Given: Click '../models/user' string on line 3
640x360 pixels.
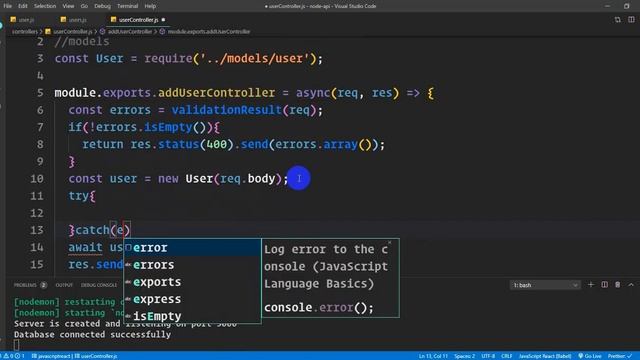Looking at the screenshot, I should point(256,59).
